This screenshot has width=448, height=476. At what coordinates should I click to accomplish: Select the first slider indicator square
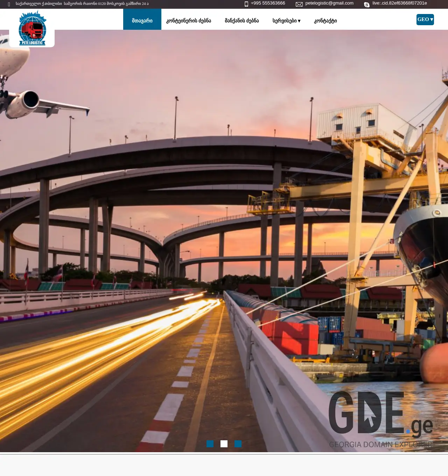click(210, 444)
